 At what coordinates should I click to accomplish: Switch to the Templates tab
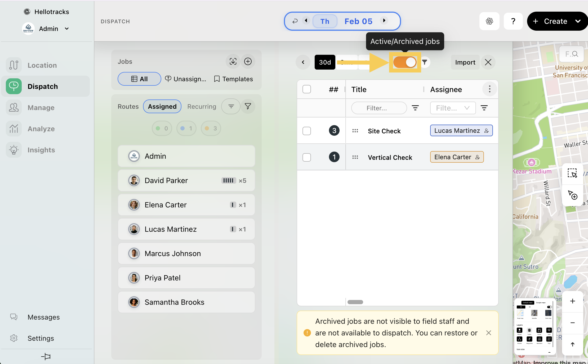[233, 79]
